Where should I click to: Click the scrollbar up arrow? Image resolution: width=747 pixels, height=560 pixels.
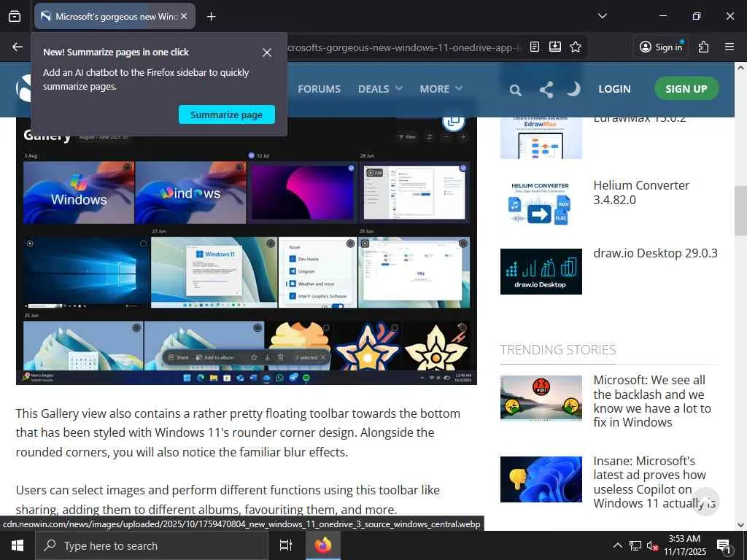(740, 68)
